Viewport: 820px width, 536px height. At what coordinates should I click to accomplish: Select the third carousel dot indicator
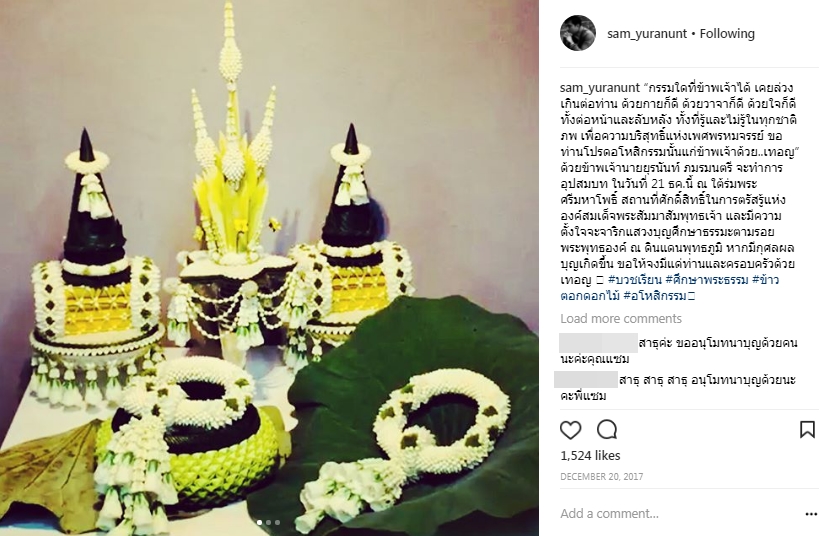(277, 522)
